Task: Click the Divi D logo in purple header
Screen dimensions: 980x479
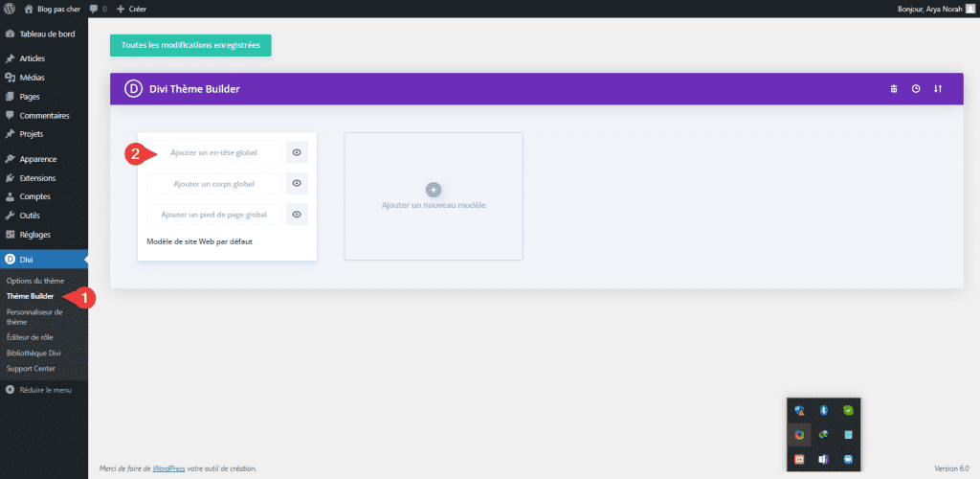Action: click(133, 89)
